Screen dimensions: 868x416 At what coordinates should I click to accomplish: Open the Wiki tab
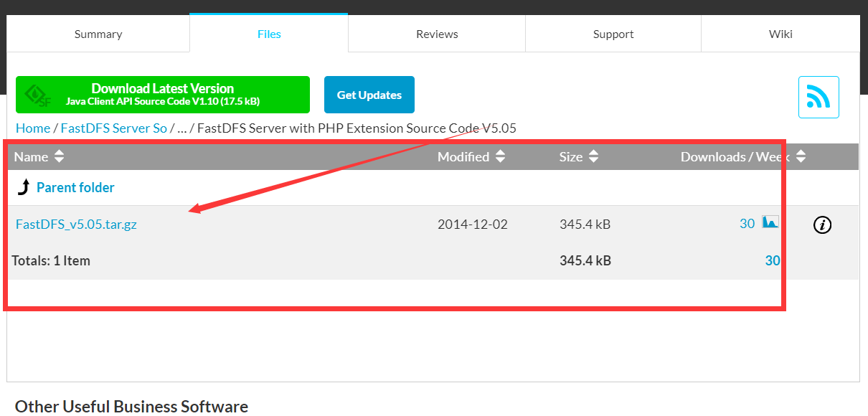tap(780, 33)
